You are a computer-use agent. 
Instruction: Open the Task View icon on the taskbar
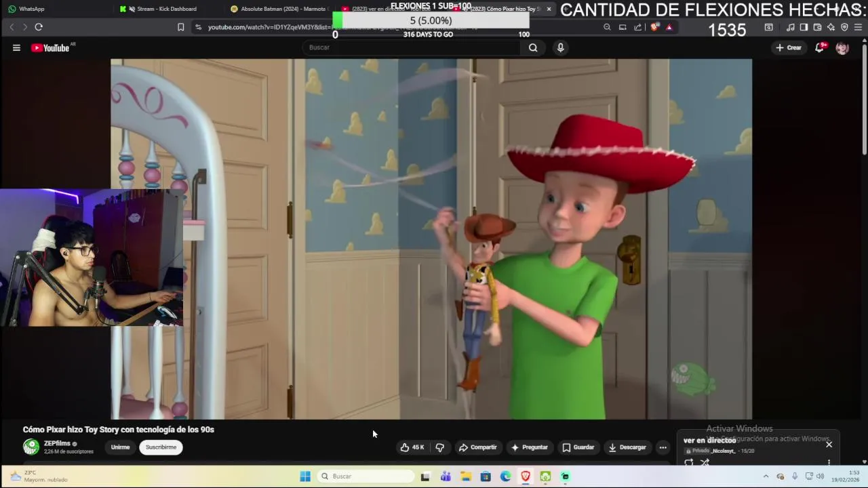click(x=425, y=476)
